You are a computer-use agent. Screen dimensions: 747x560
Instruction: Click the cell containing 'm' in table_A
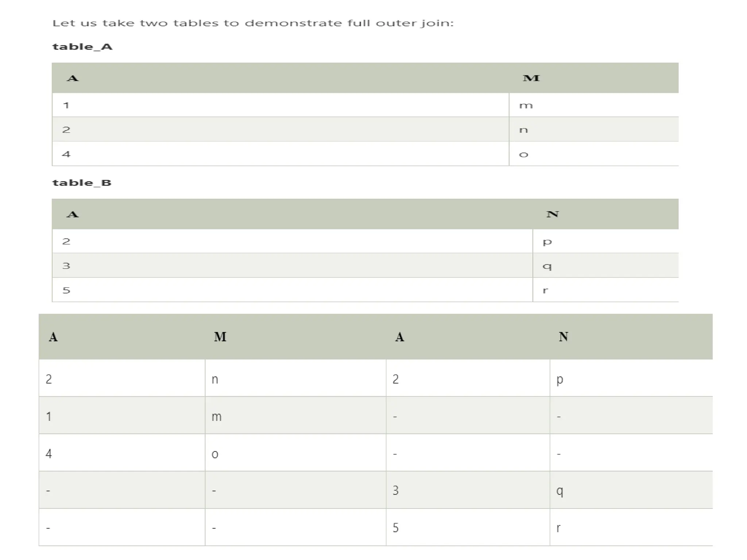coord(593,105)
